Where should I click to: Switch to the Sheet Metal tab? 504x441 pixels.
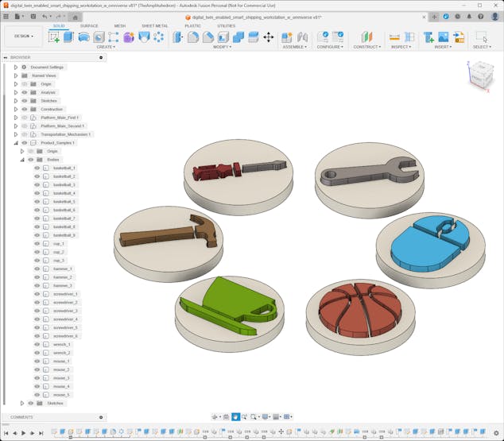154,25
